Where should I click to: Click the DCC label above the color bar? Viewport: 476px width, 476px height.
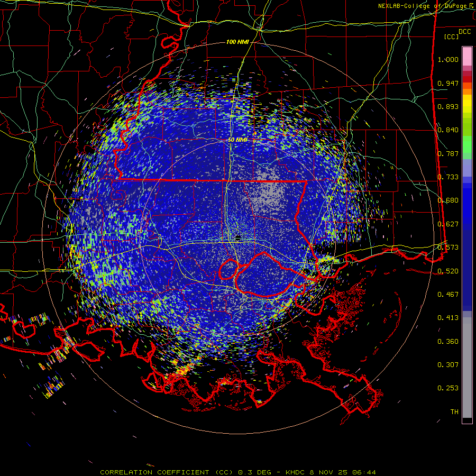pos(464,32)
